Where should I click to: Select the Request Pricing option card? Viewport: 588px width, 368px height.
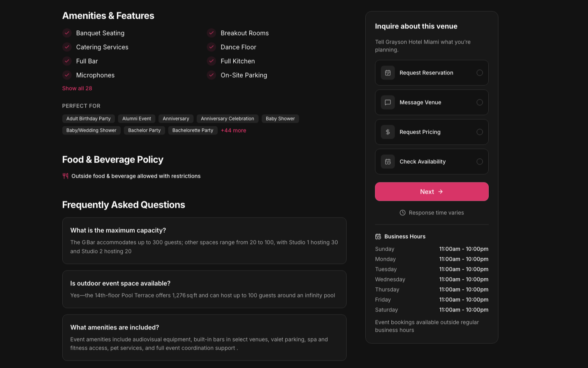point(432,132)
